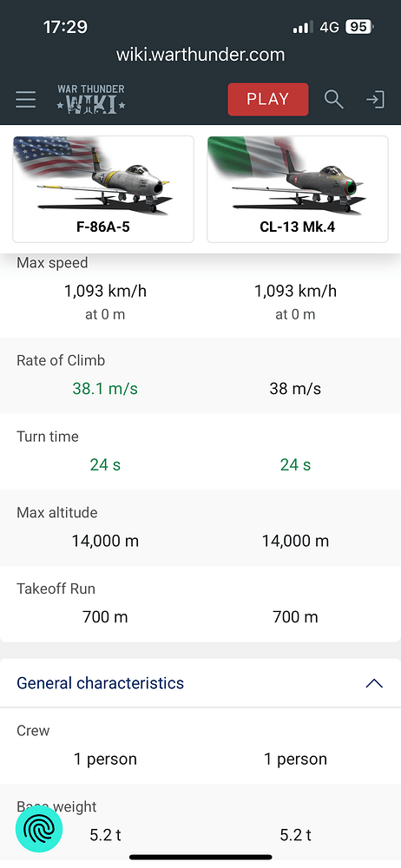Select the CL-13 Mk.4 aircraft card
The image size is (401, 868).
coord(298,189)
